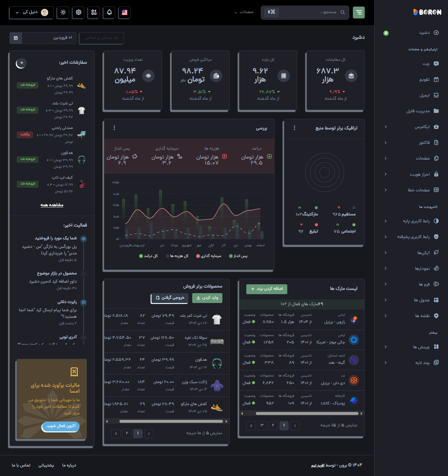Open the notifications bell icon

110,12
